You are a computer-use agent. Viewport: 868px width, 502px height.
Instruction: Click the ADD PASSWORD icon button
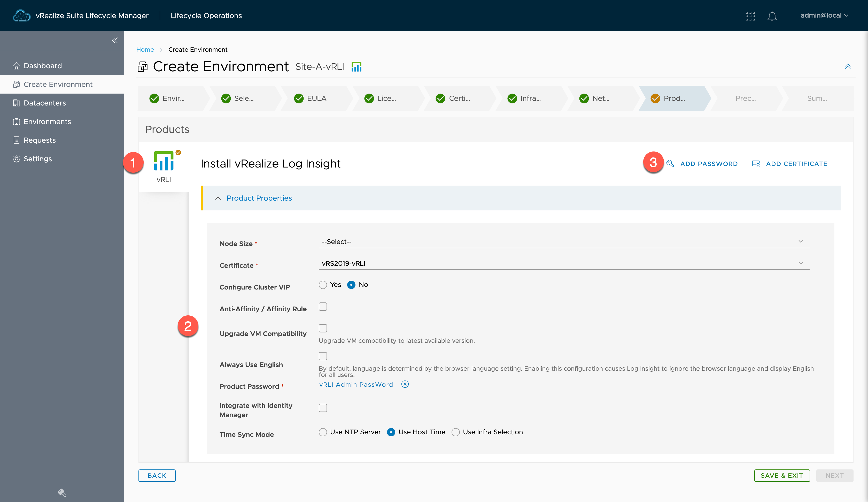pos(670,163)
